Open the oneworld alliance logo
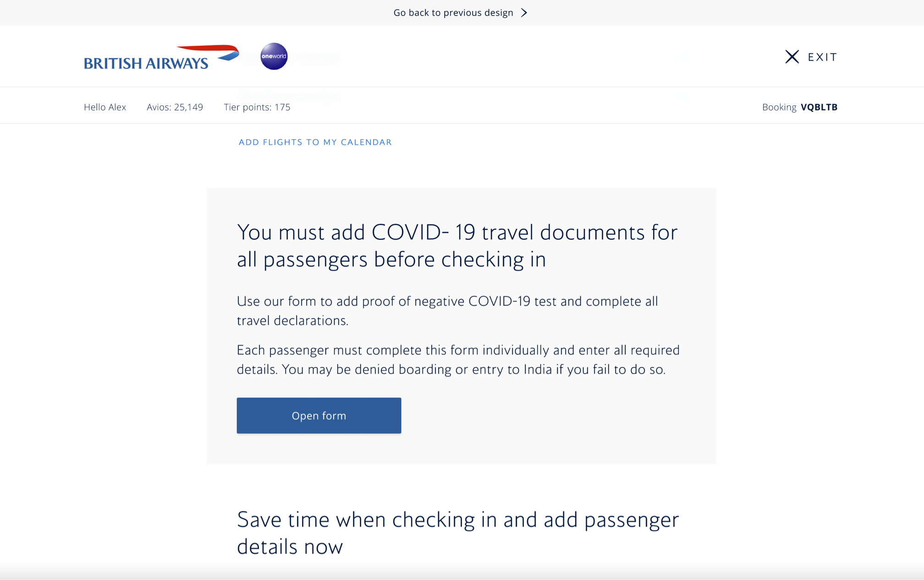 pos(274,56)
